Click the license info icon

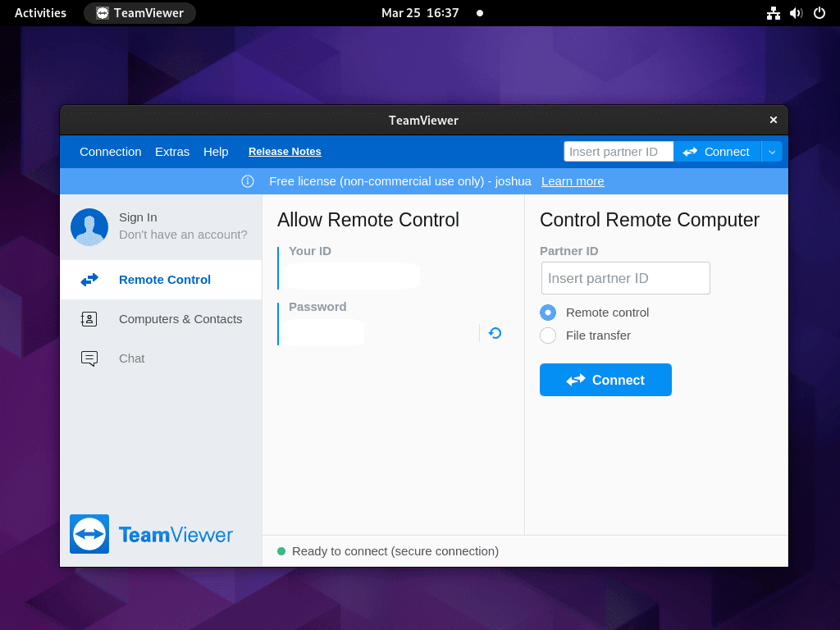[248, 181]
